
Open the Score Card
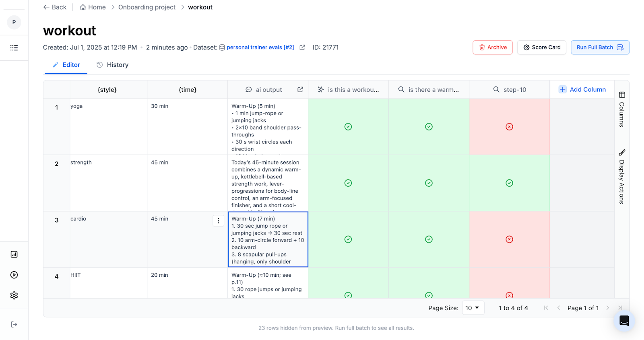(x=541, y=47)
